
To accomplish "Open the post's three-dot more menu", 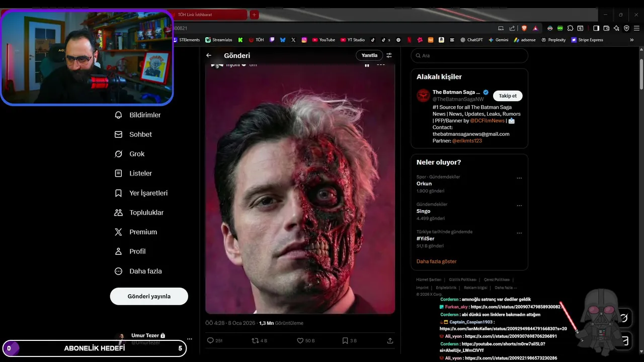I will point(381,65).
